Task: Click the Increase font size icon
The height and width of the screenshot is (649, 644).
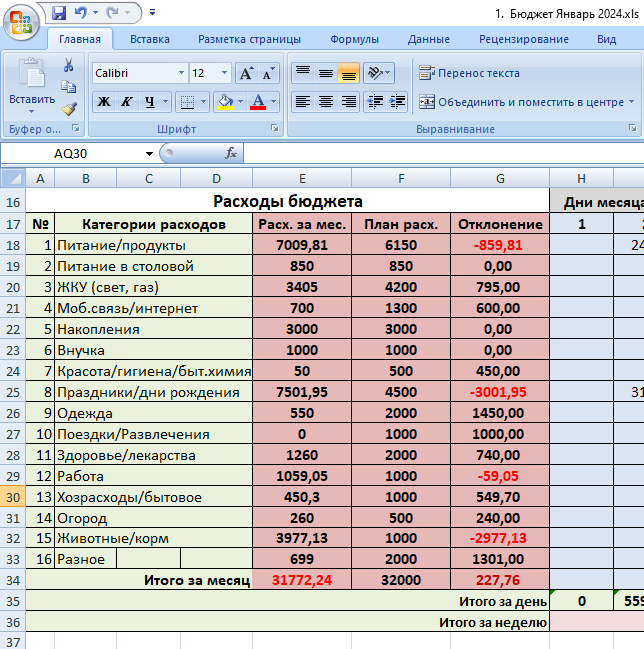Action: click(247, 74)
